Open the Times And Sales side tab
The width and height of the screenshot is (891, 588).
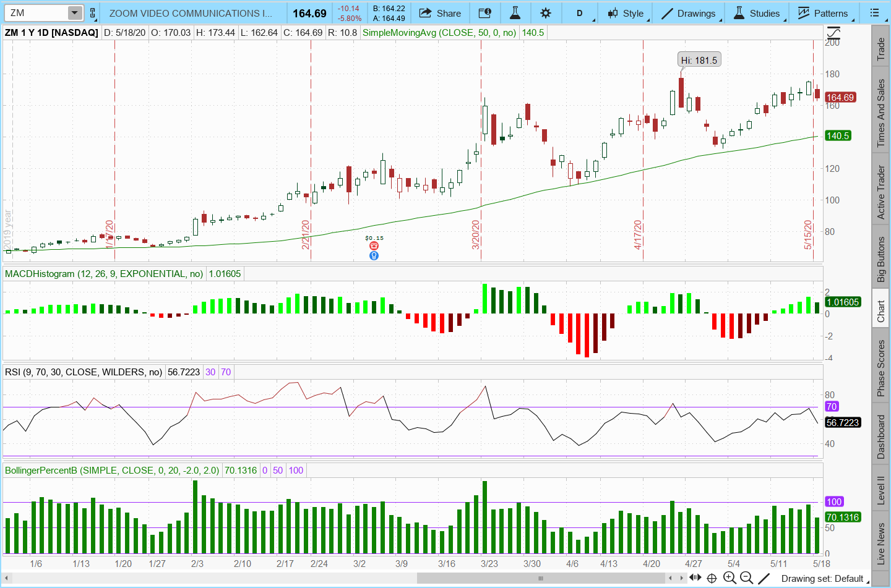[x=881, y=113]
